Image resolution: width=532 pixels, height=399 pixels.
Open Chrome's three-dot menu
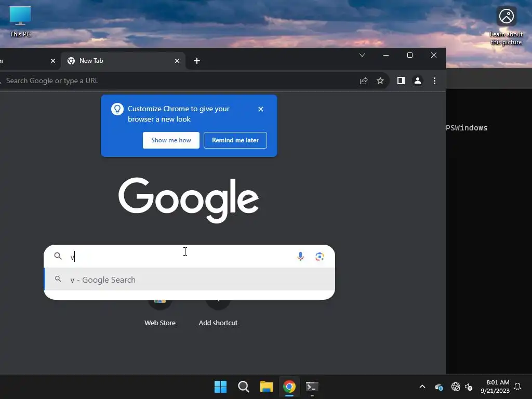[434, 81]
